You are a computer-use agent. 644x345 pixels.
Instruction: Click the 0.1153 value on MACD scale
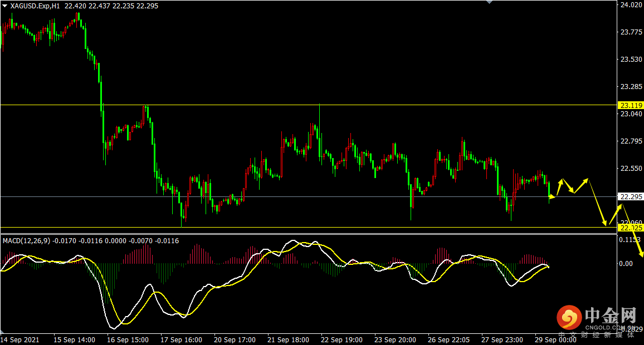[x=630, y=240]
